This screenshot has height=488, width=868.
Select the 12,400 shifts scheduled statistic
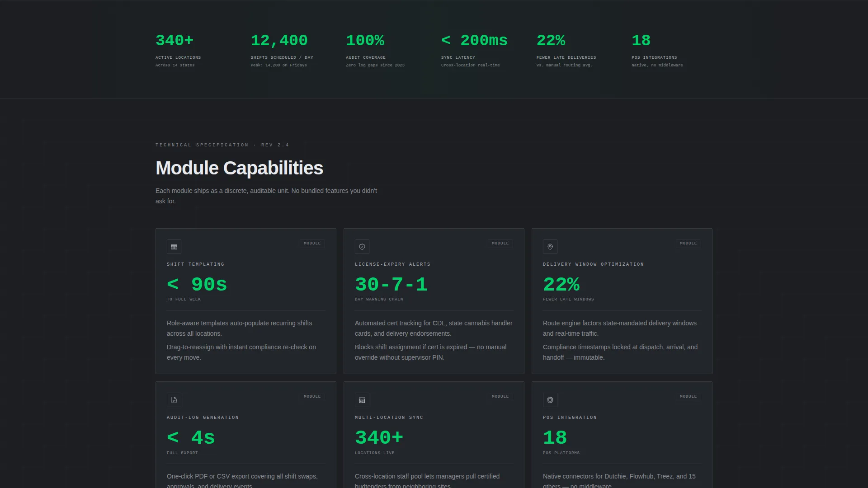[x=283, y=50]
